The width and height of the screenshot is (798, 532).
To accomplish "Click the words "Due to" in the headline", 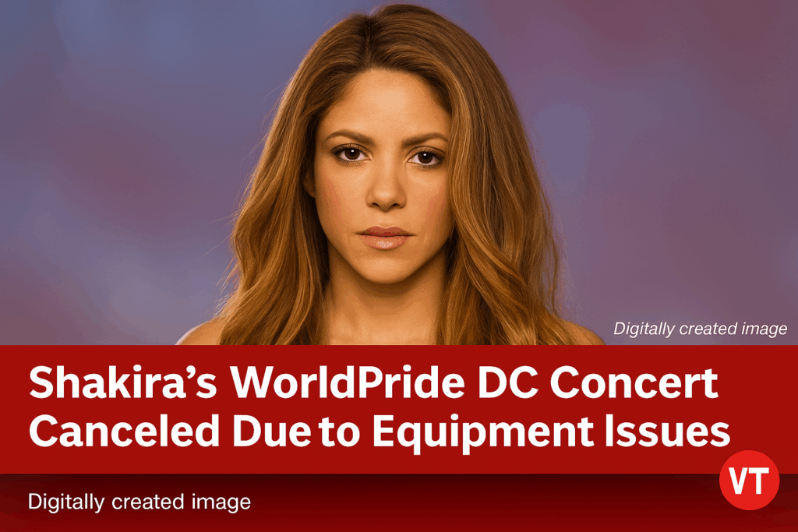I will point(296,432).
